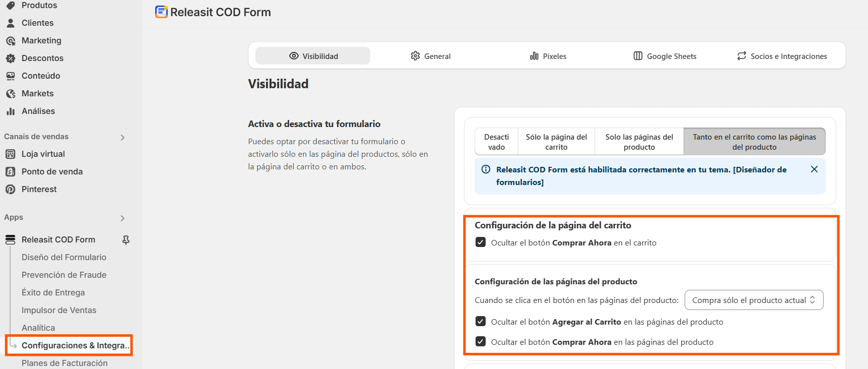Go to Descontos in the sidebar
This screenshot has height=369, width=868.
tap(42, 58)
